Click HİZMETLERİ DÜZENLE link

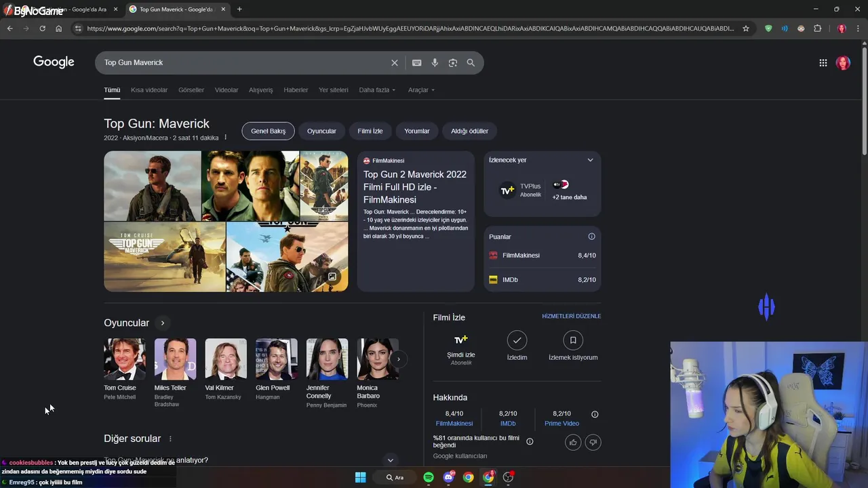572,316
